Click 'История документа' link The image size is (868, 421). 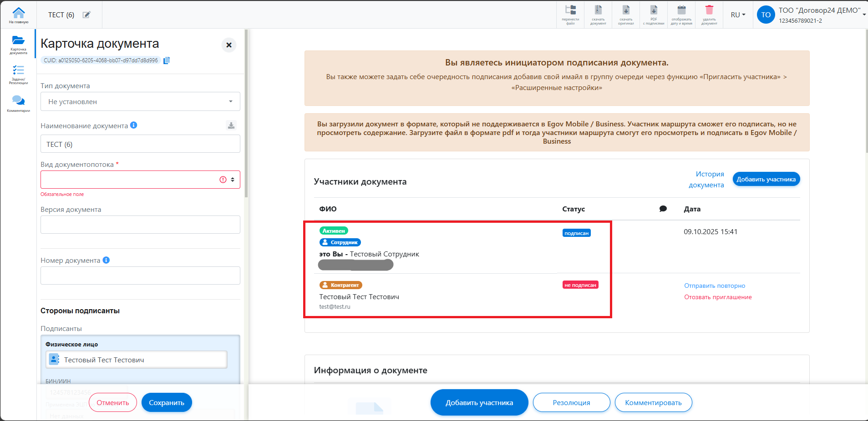click(706, 179)
